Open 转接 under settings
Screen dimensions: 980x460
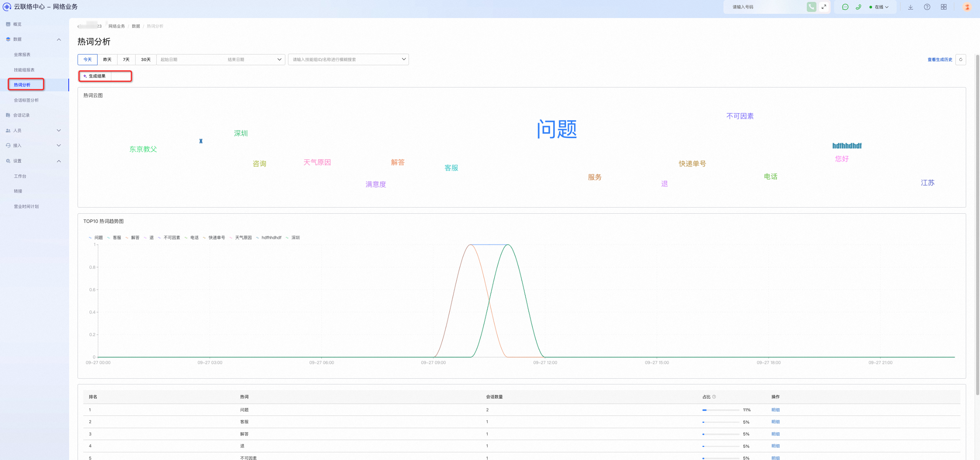(18, 191)
